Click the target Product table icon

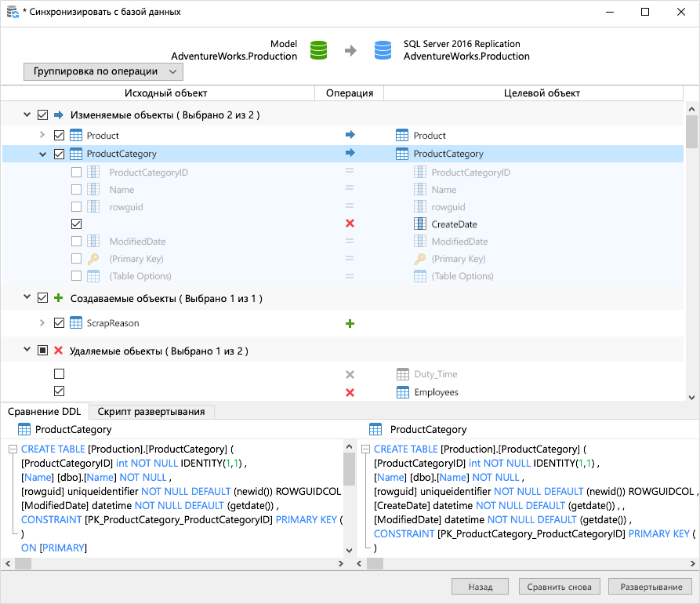pos(402,136)
